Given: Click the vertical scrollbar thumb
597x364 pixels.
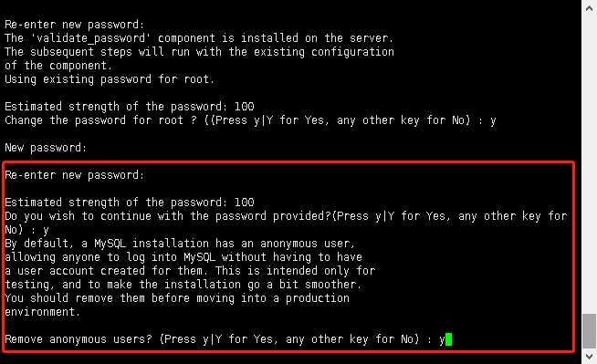Looking at the screenshot, I should point(589,330).
